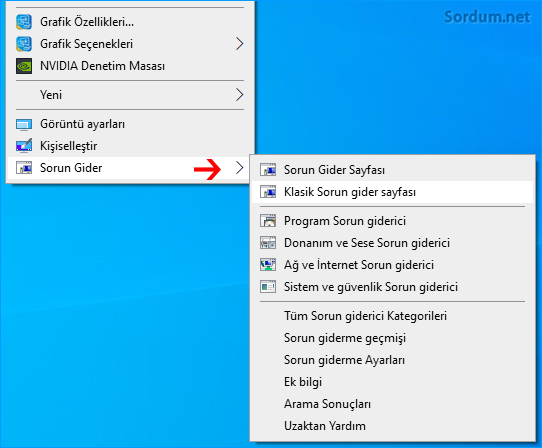
Task: Click the Sorun Gider Sayfası icon
Action: (x=268, y=170)
